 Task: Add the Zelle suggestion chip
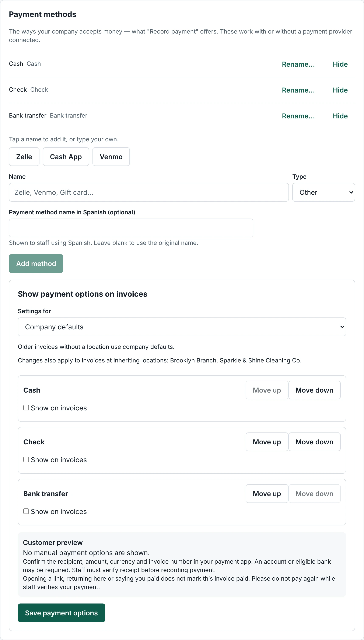[x=24, y=157]
